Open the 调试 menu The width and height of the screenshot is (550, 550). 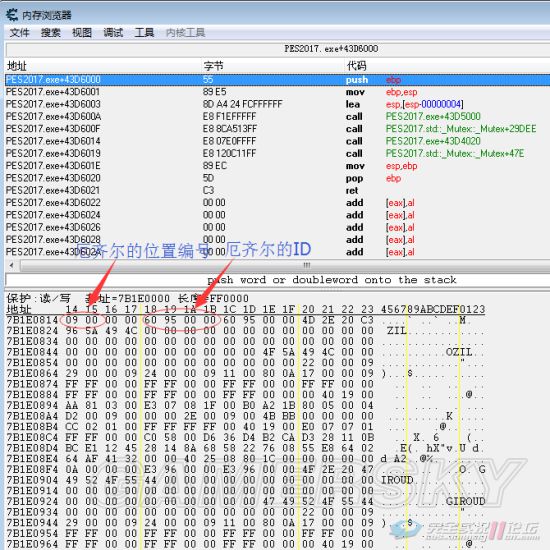tap(113, 33)
